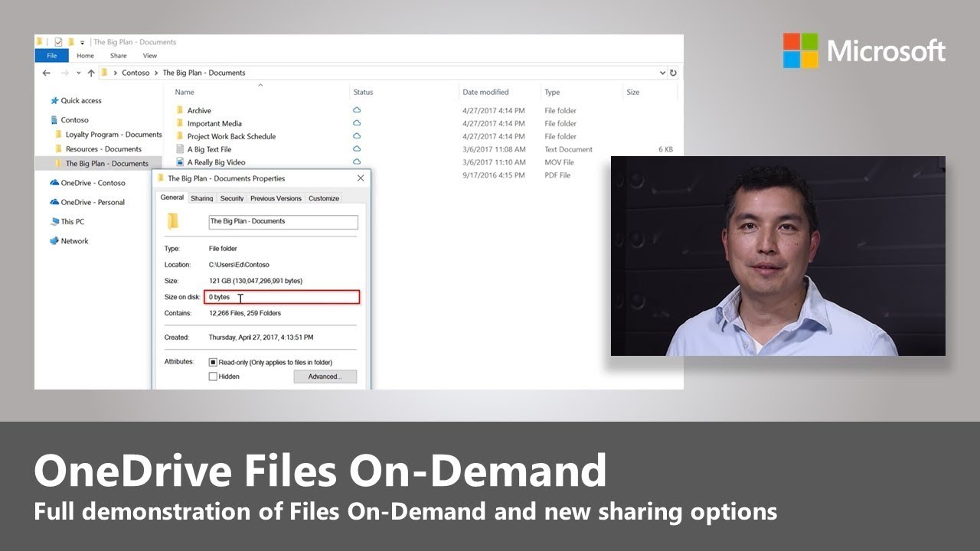
Task: Click Contoso in the address bar breadcrumb
Action: pos(136,73)
